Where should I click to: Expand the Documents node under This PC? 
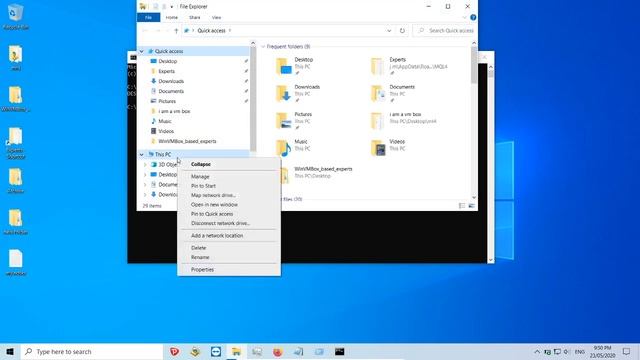click(x=145, y=185)
